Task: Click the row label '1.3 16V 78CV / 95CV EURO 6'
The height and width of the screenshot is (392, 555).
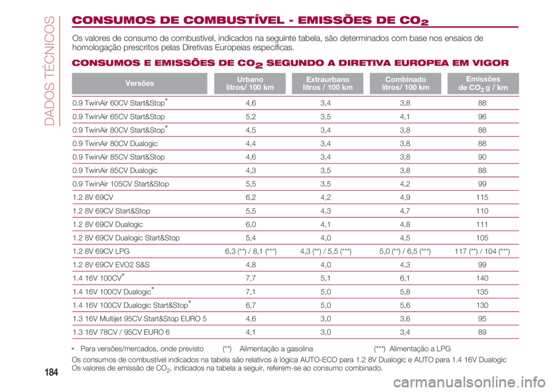Action: pyautogui.click(x=121, y=332)
